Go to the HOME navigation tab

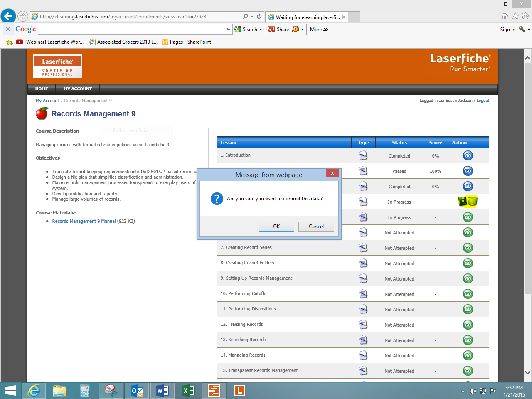click(42, 89)
